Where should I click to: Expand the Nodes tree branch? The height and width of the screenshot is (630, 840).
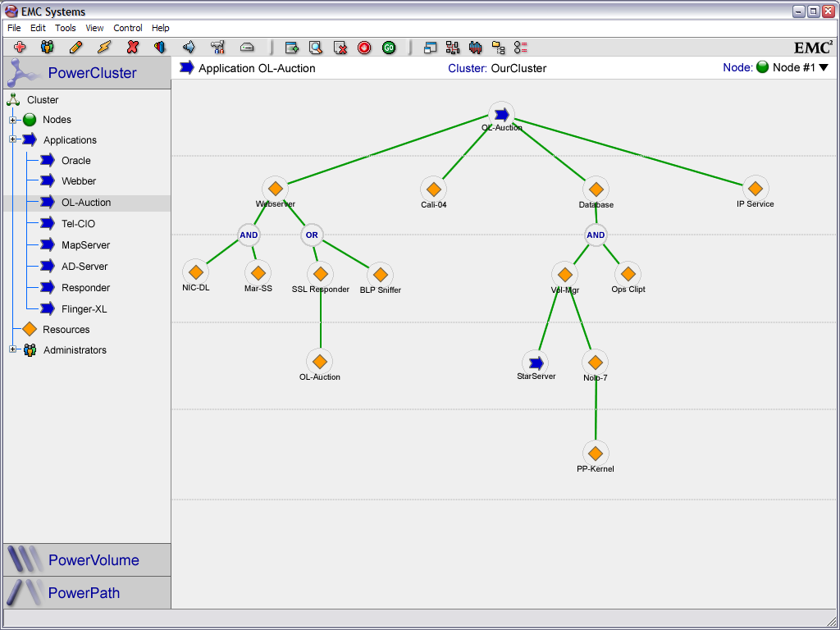click(x=13, y=120)
